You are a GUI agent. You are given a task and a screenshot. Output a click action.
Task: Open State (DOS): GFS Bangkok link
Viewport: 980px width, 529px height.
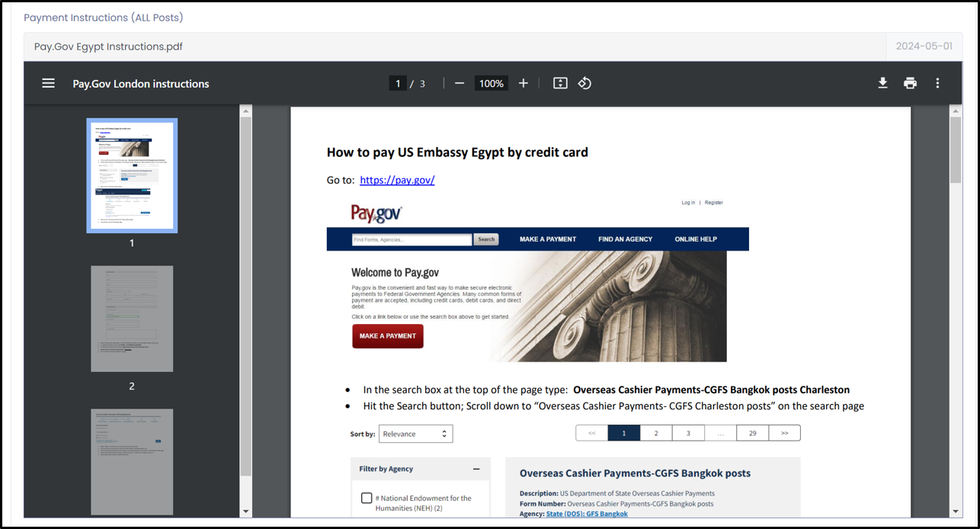click(x=587, y=514)
